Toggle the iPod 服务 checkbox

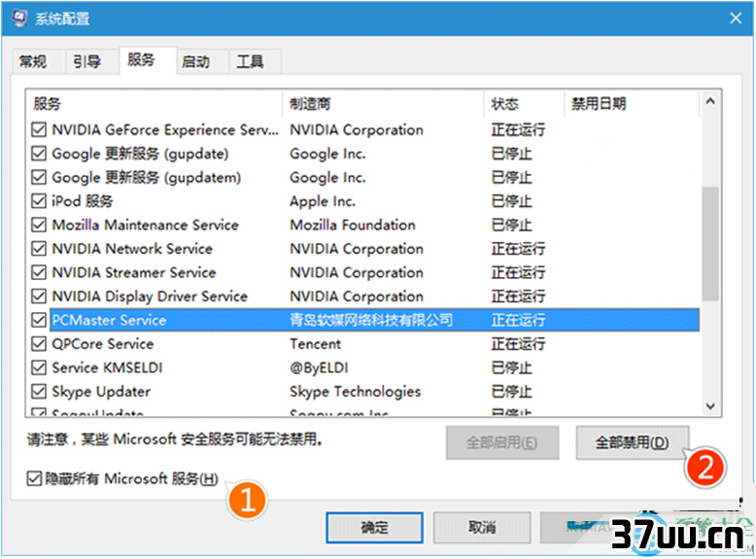pyautogui.click(x=39, y=200)
